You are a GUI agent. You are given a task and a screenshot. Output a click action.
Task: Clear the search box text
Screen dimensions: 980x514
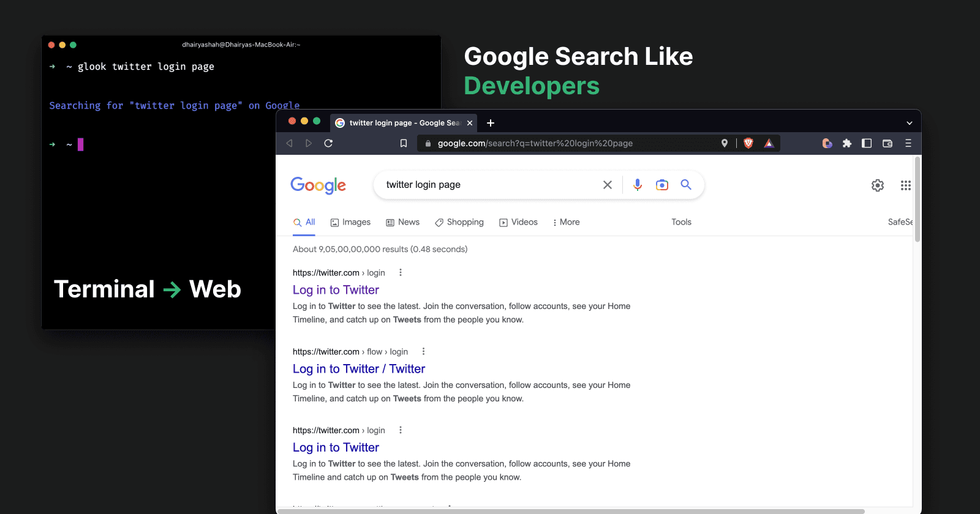608,185
